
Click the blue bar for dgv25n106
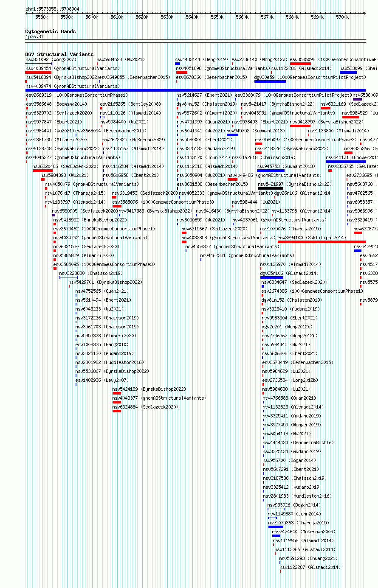(x=272, y=277)
